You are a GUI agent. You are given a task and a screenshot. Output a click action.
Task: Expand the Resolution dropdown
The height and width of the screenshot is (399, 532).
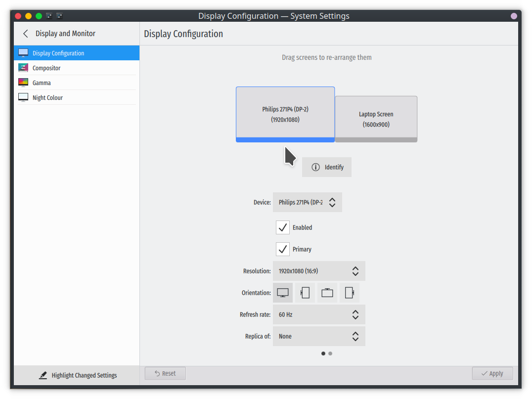tap(319, 271)
